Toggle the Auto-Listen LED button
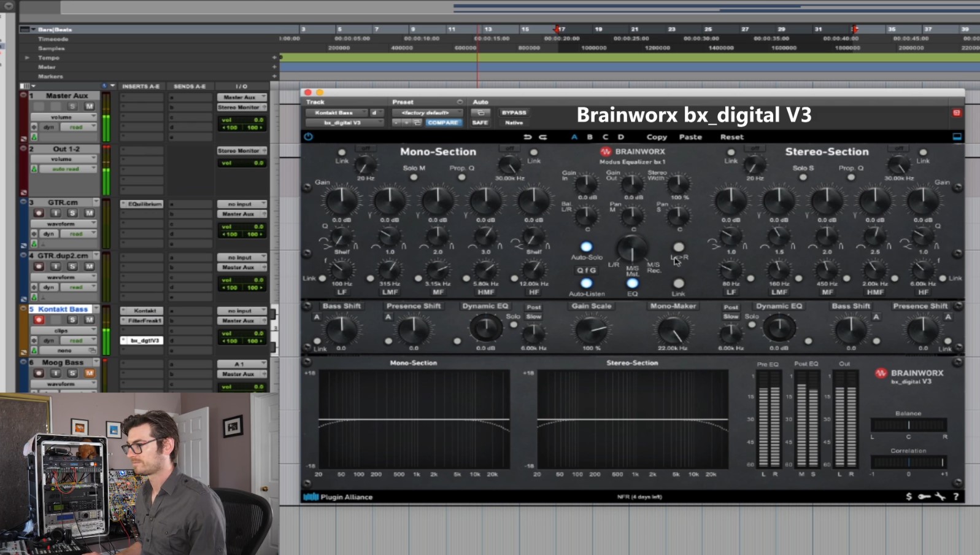Image resolution: width=980 pixels, height=555 pixels. click(x=586, y=283)
